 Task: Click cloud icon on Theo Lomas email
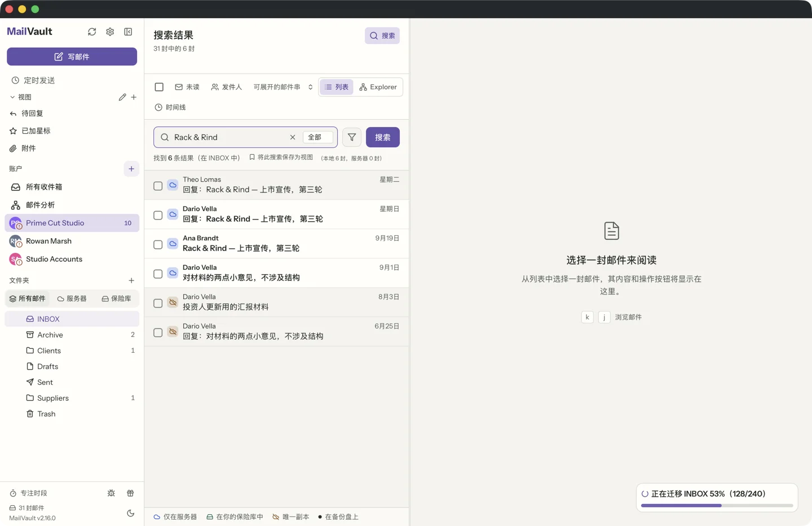click(173, 185)
